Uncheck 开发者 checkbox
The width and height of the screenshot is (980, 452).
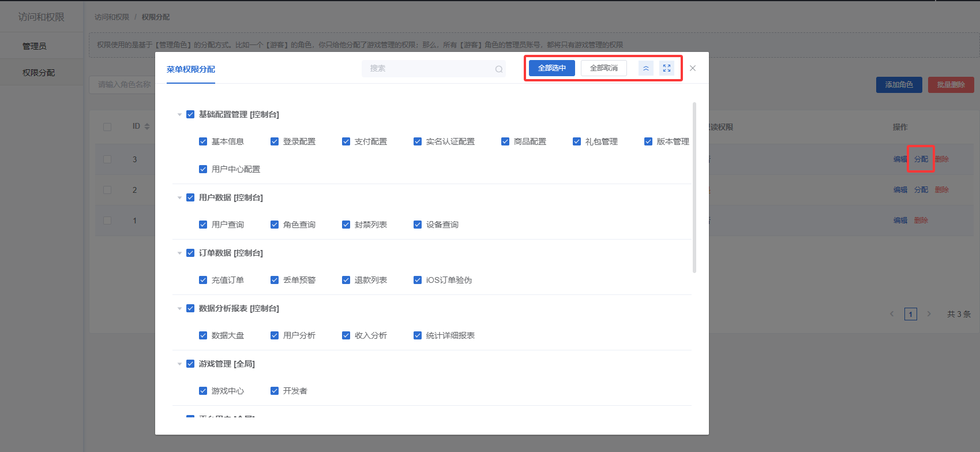275,391
